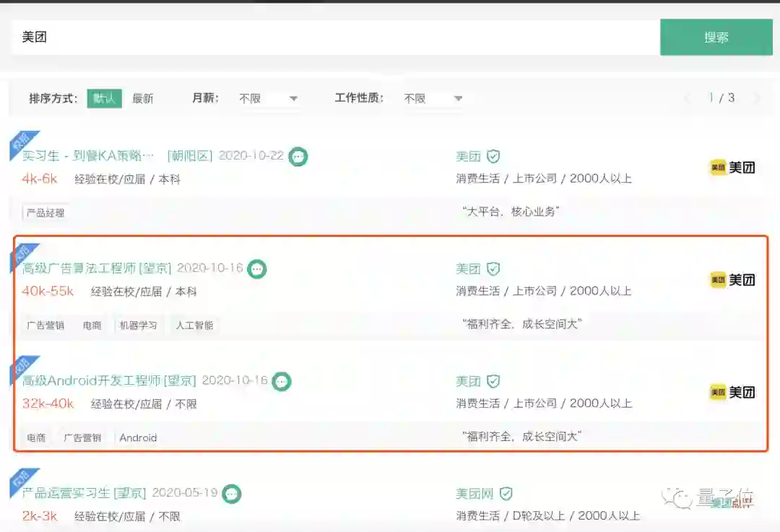Go to next results page arrow
This screenshot has height=532, width=780.
pyautogui.click(x=758, y=98)
